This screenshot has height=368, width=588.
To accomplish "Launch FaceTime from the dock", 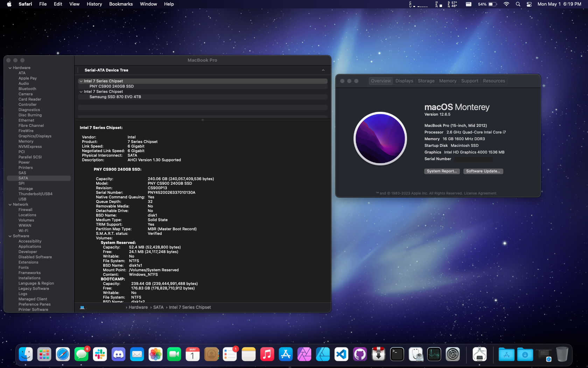I will [x=174, y=354].
